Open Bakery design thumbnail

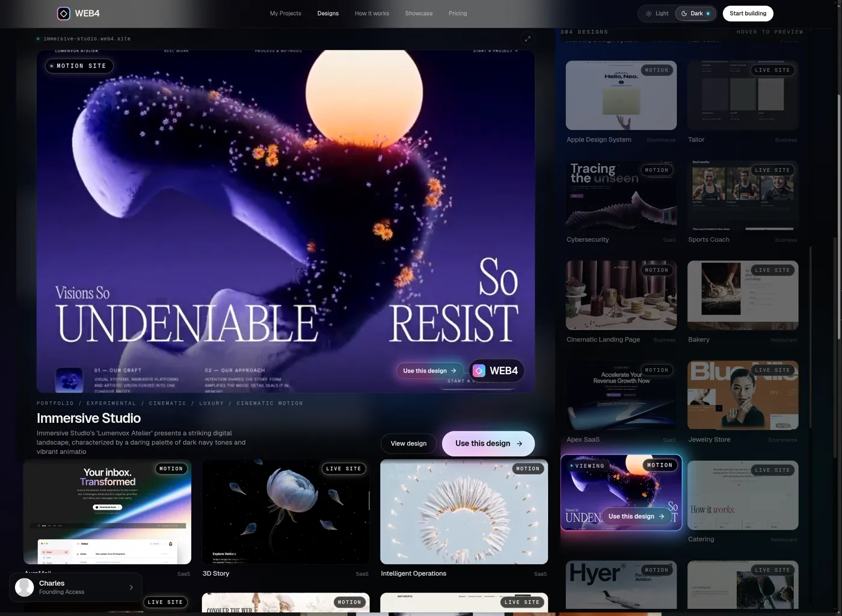[x=743, y=295]
